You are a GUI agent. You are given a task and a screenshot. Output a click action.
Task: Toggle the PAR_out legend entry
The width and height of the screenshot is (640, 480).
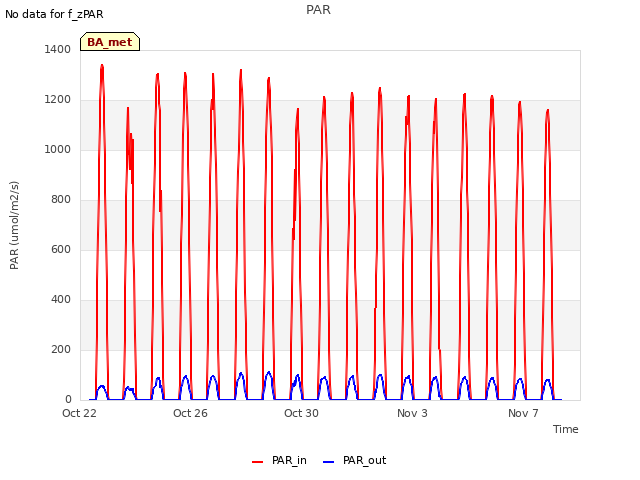click(x=354, y=460)
